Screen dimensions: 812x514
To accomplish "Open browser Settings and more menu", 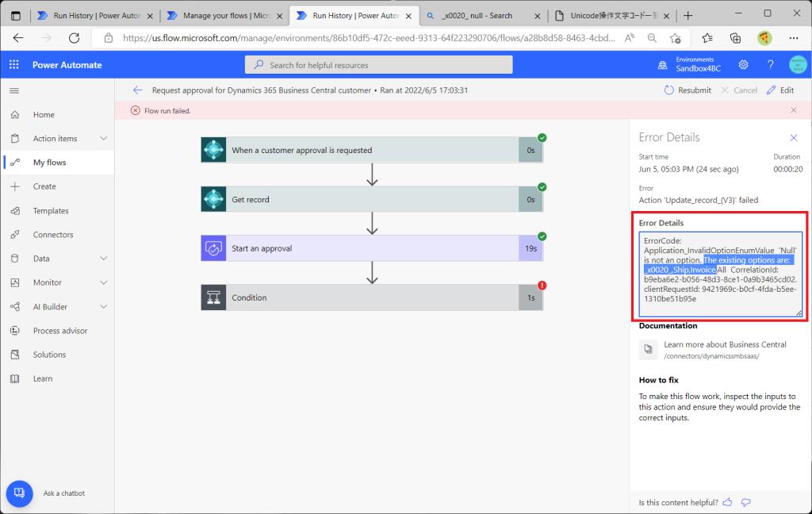I will coord(793,38).
